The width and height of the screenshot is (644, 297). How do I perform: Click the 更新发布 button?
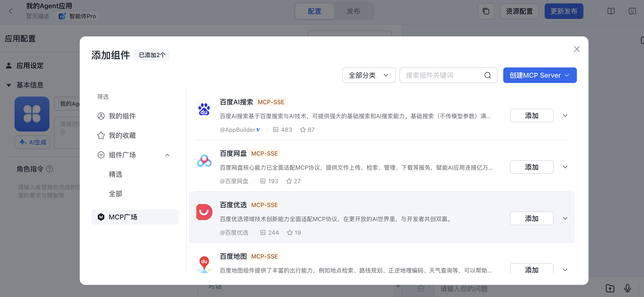click(564, 11)
